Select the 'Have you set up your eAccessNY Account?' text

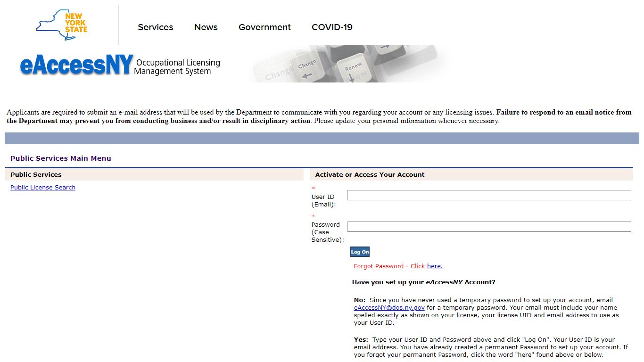tap(423, 282)
